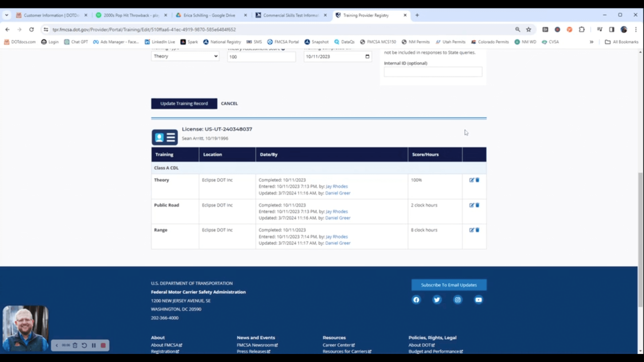Expand the tab search chevron
The image size is (644, 362).
click(7, 15)
